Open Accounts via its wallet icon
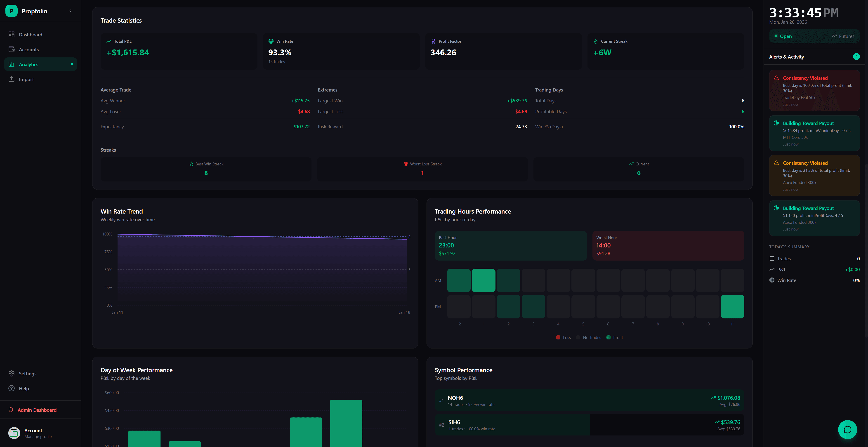 pos(12,49)
